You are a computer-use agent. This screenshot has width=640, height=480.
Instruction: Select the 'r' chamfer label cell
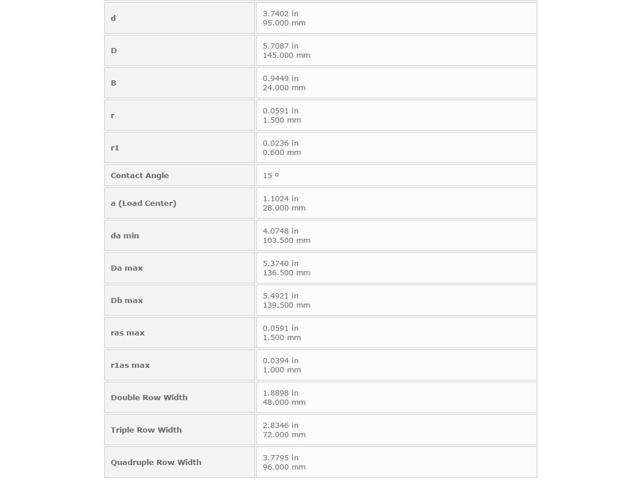click(x=180, y=116)
